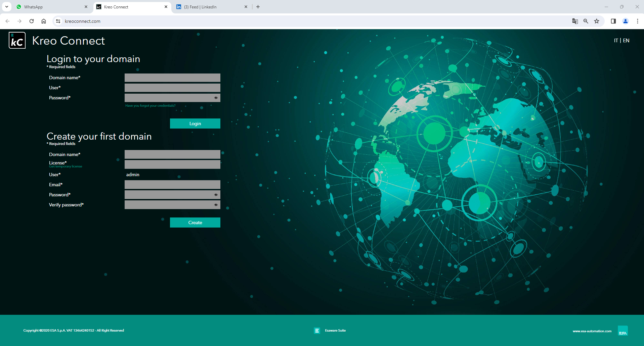Open the Chrome profile avatar icon
The width and height of the screenshot is (644, 346).
[625, 21]
